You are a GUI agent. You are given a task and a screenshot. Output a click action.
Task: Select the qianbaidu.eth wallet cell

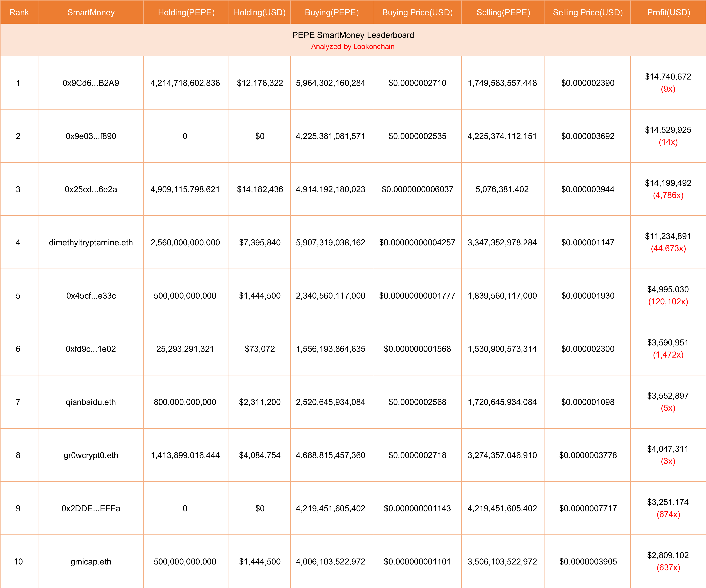91,402
